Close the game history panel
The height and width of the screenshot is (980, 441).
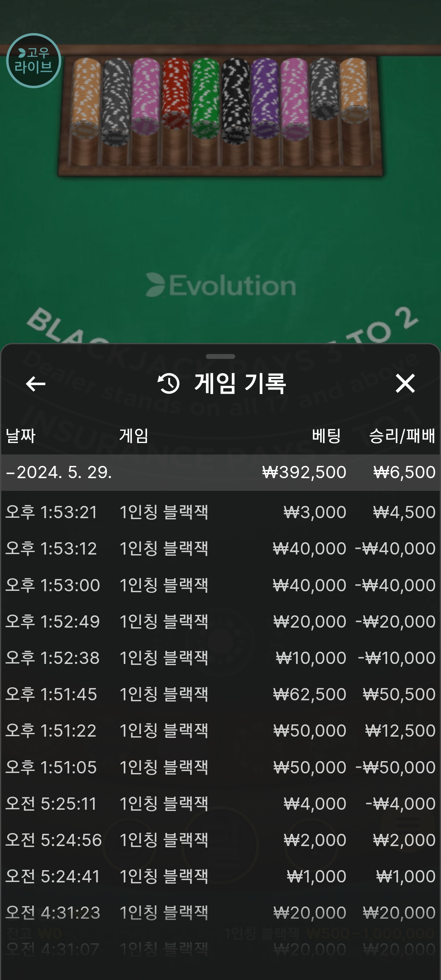pyautogui.click(x=405, y=383)
